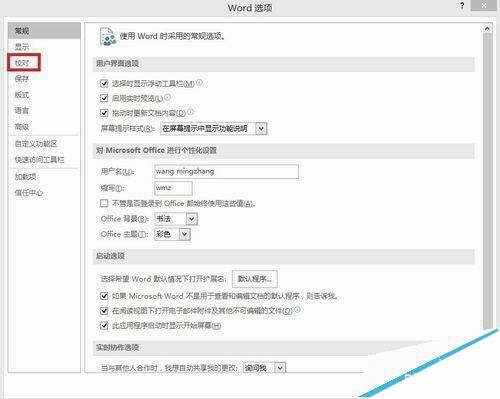Click info icon beside 选择时显示浮动工具栏
The height and width of the screenshot is (399, 500).
tap(199, 82)
